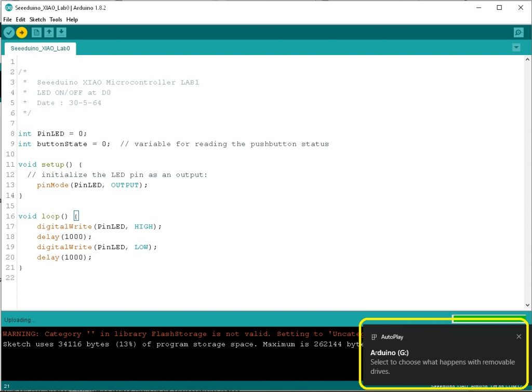Open the File menu
532x392 pixels.
click(7, 19)
